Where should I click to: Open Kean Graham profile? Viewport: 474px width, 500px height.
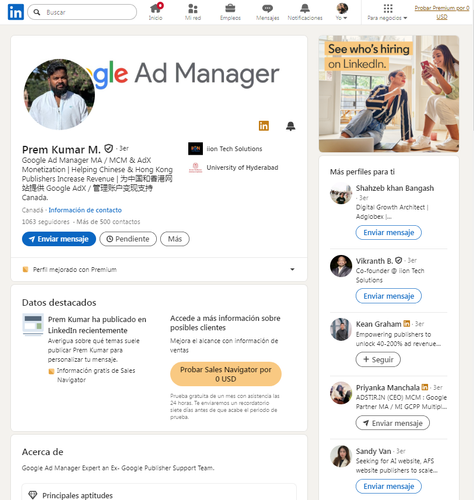point(378,324)
